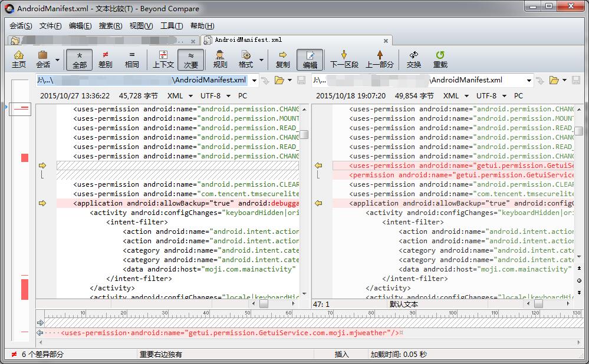The image size is (589, 364).
Task: Open left pane UTF-8 encoding dropdown
Action: [228, 96]
